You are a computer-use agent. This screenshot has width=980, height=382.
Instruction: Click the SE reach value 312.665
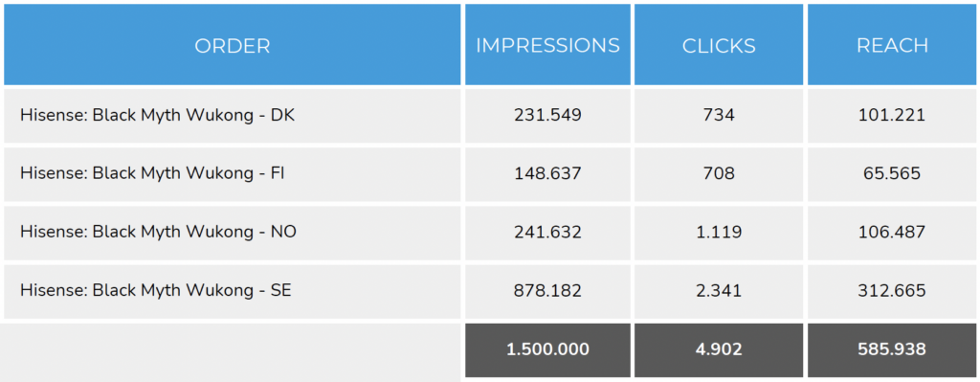(892, 291)
